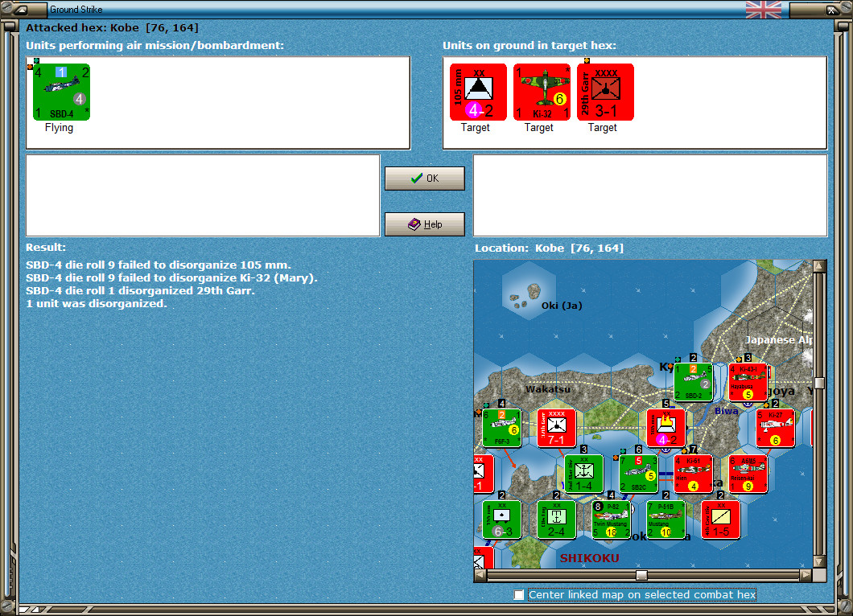853x616 pixels.
Task: Click the SHIKOKU label on the map
Action: click(590, 558)
